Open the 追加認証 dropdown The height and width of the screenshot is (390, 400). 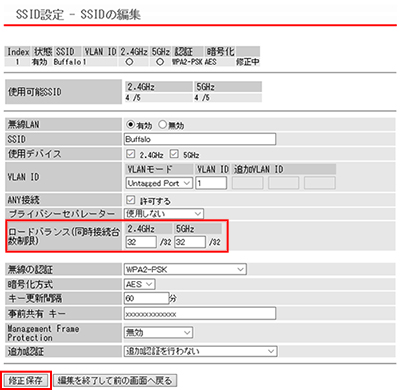coord(201,351)
